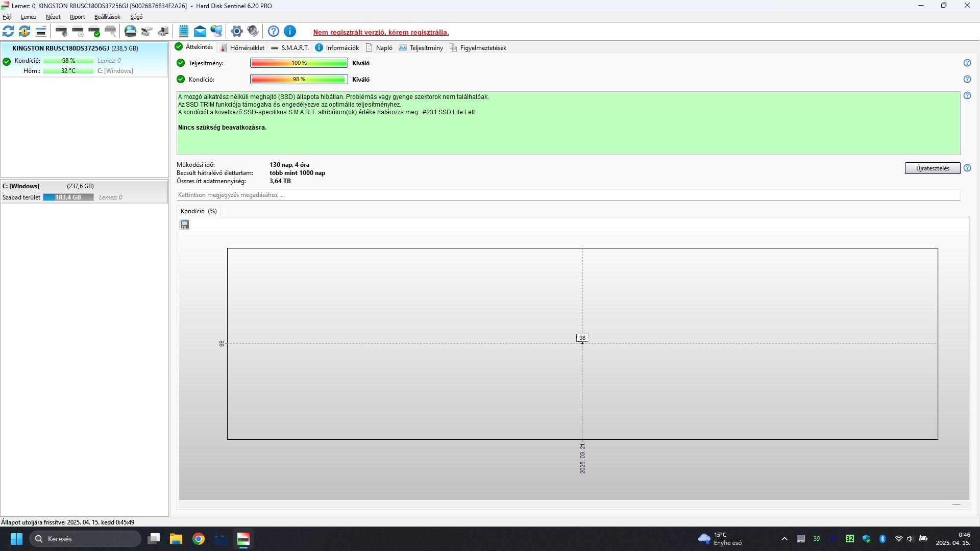
Task: Open Nézet menu
Action: [x=53, y=17]
